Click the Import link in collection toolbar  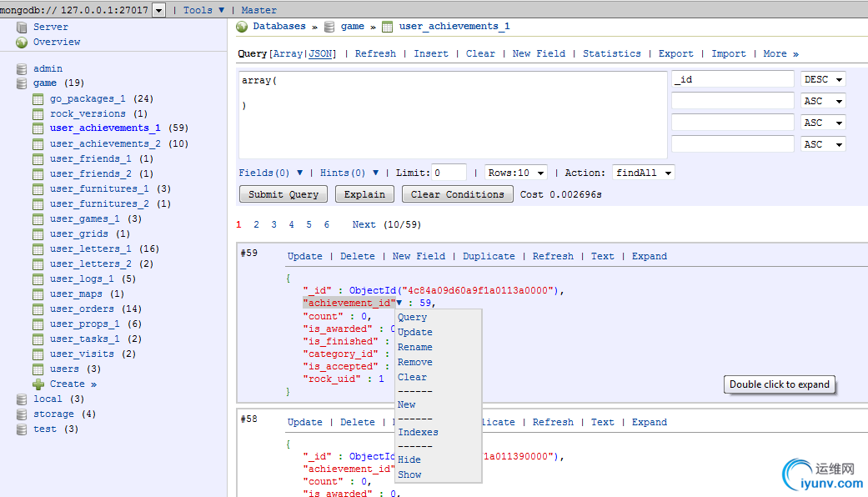729,53
